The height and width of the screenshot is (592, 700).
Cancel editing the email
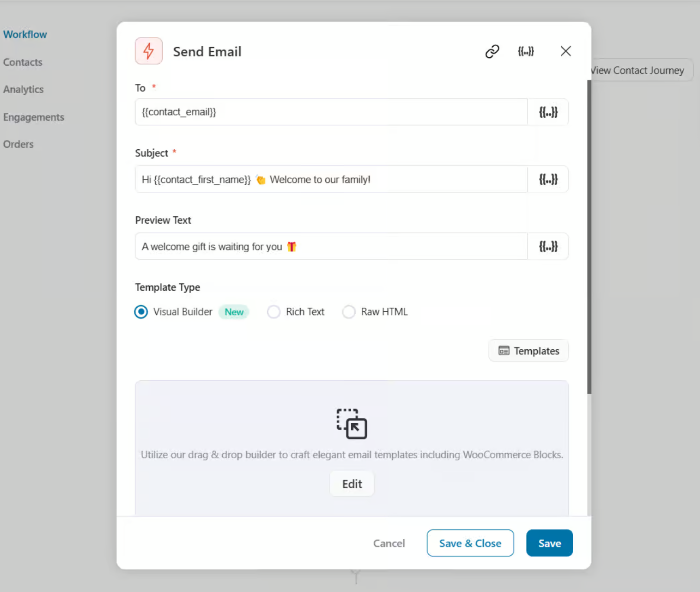(389, 543)
